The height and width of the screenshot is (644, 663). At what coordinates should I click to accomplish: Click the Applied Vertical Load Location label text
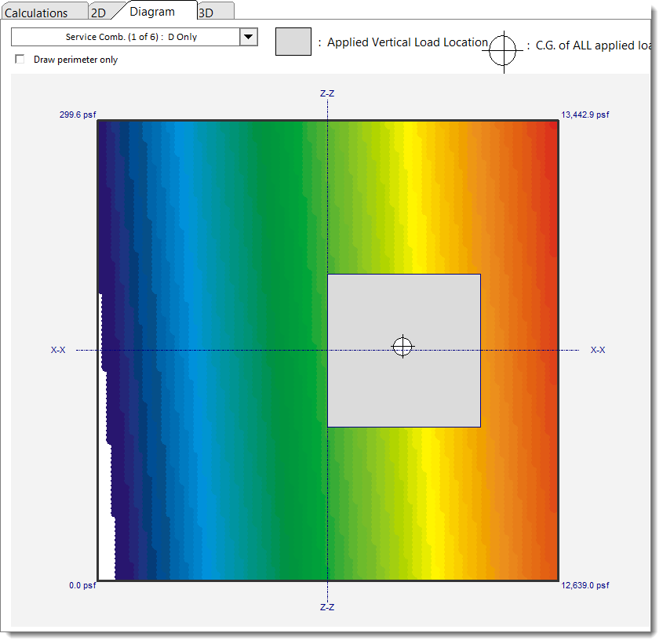[406, 42]
